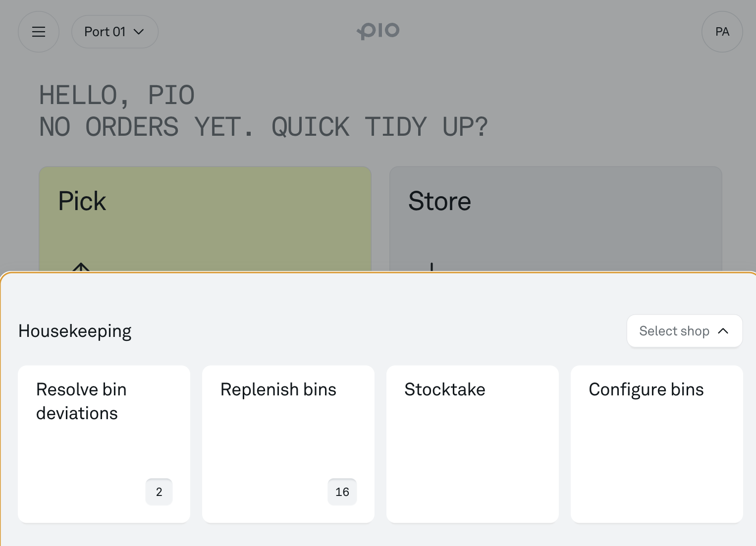Click the down arrow icon on Store card
The height and width of the screenshot is (546, 756).
432,267
